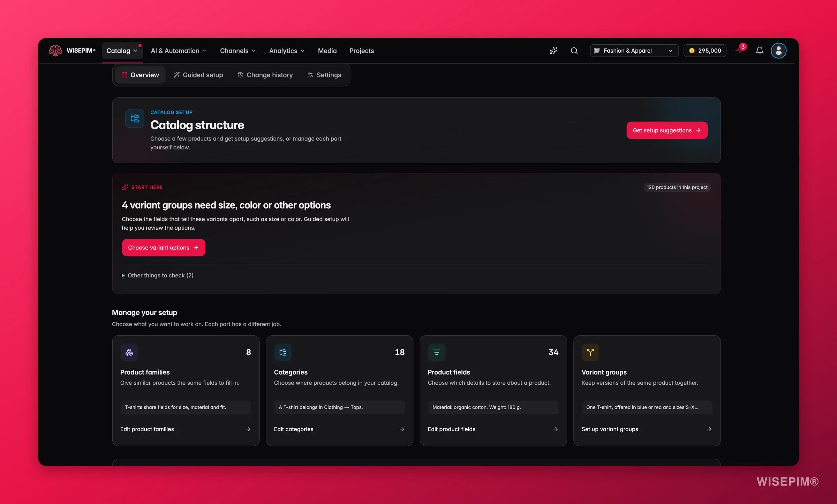The width and height of the screenshot is (837, 504).
Task: Click the 295,000 credits balance
Action: [705, 51]
